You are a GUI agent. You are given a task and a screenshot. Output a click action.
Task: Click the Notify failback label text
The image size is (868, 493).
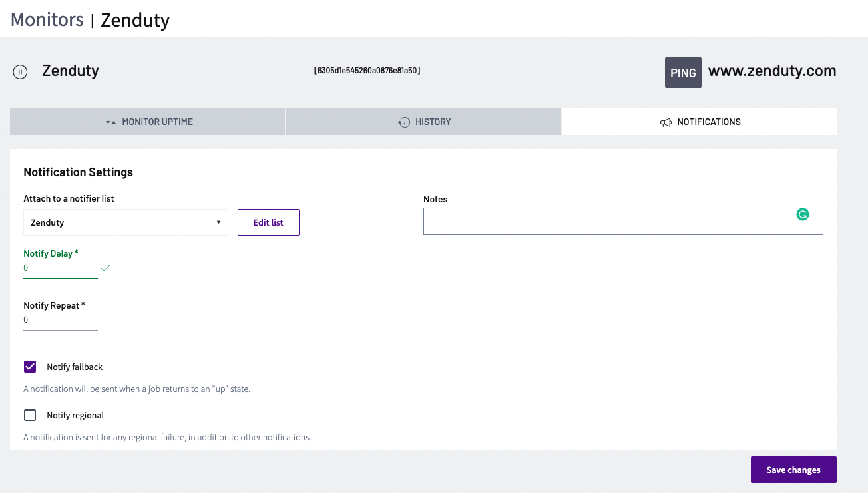pyautogui.click(x=75, y=367)
